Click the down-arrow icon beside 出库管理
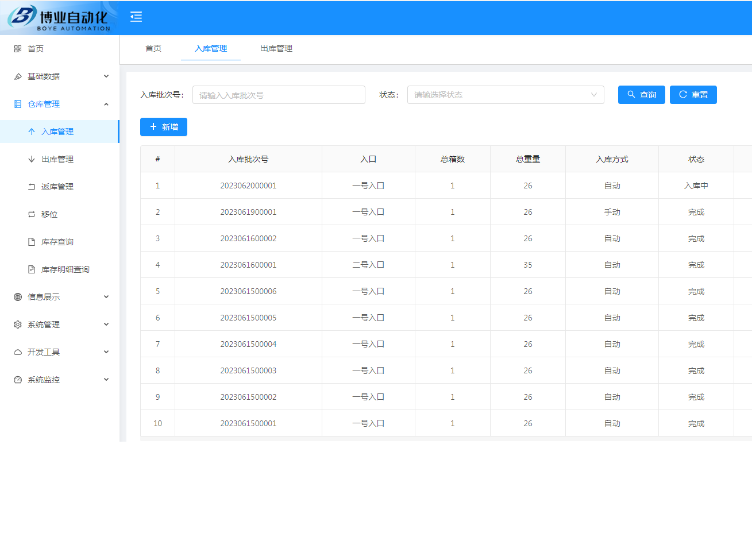Screen dimensions: 752x560 point(32,159)
